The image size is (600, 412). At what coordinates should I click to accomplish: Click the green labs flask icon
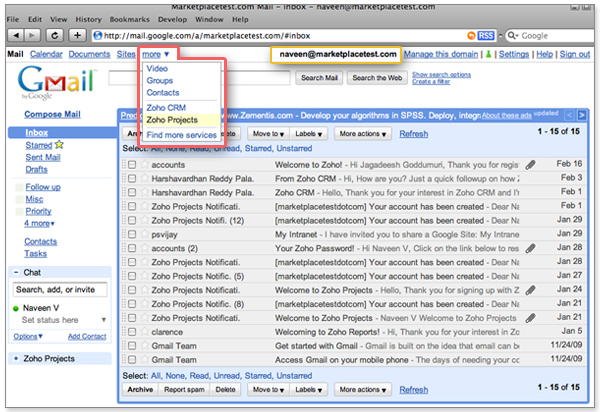click(x=489, y=54)
